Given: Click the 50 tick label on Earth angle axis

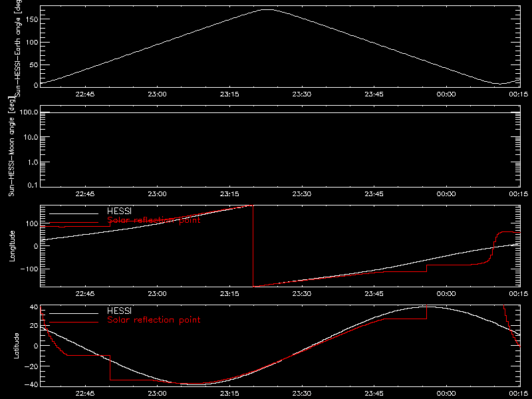Looking at the screenshot, I should coord(34,65).
